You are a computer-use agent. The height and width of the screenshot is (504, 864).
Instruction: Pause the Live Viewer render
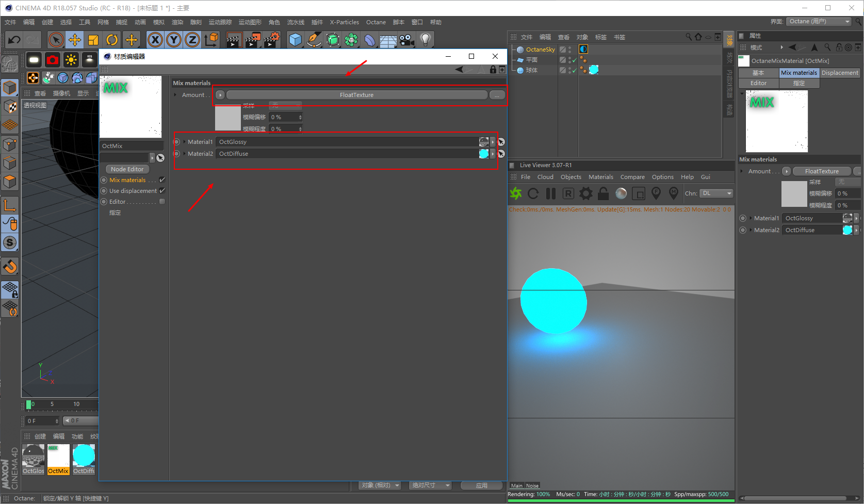[x=551, y=193]
